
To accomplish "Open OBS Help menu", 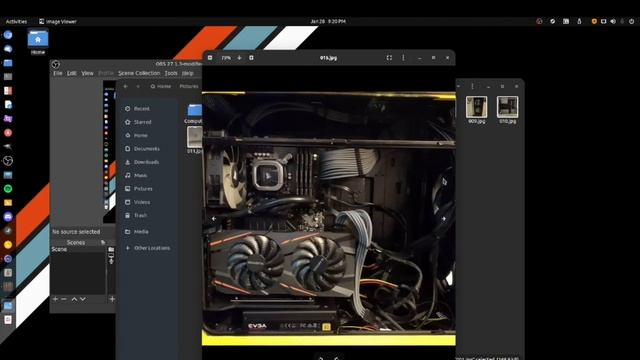I will pos(187,73).
